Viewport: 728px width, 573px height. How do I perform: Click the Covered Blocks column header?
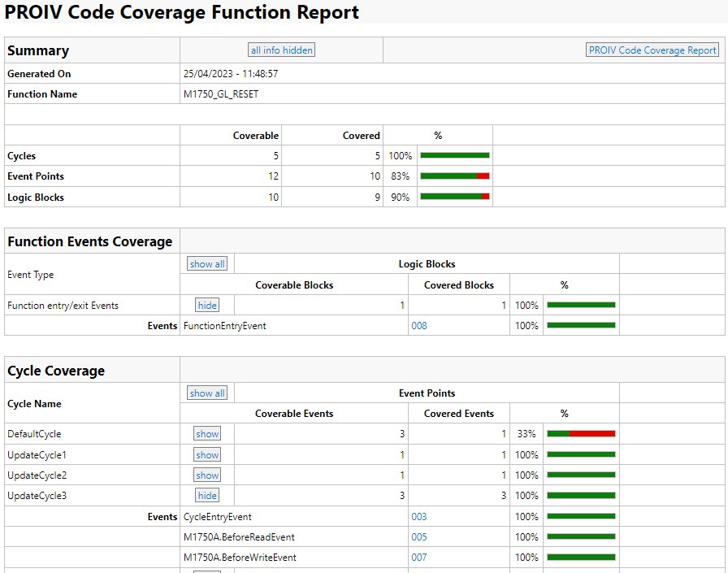459,285
